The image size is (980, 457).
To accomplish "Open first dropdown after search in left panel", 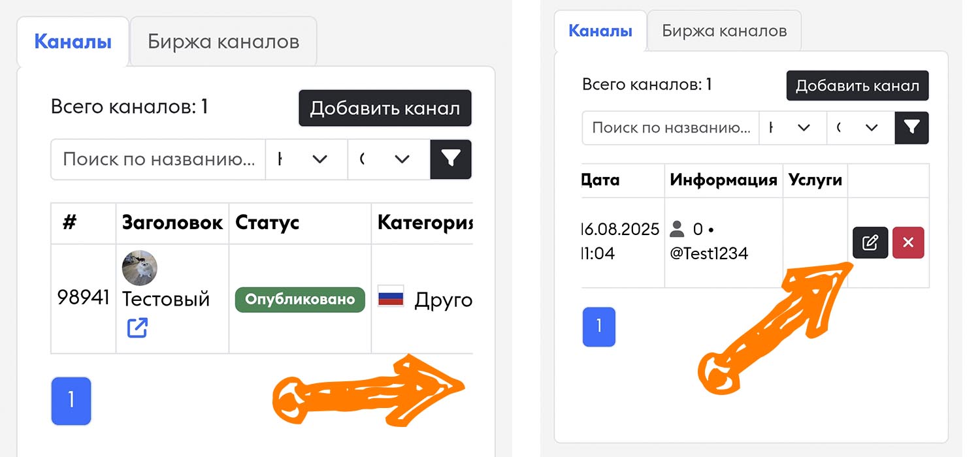I will (x=306, y=159).
